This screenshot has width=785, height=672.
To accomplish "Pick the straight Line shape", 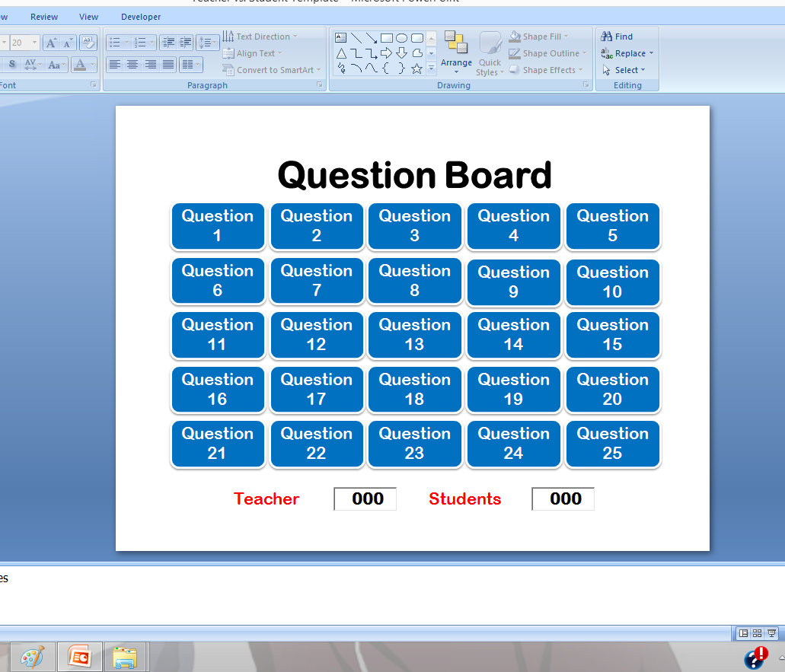I will tap(356, 37).
